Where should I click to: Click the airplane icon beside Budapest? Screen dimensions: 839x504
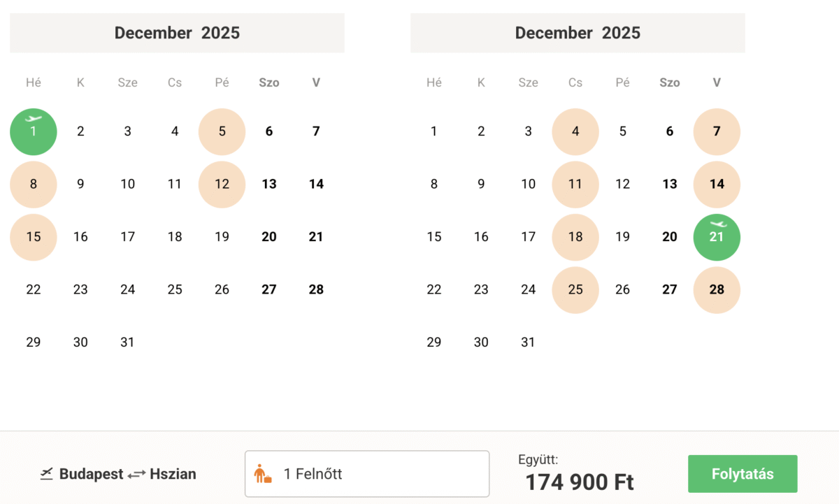(x=47, y=474)
